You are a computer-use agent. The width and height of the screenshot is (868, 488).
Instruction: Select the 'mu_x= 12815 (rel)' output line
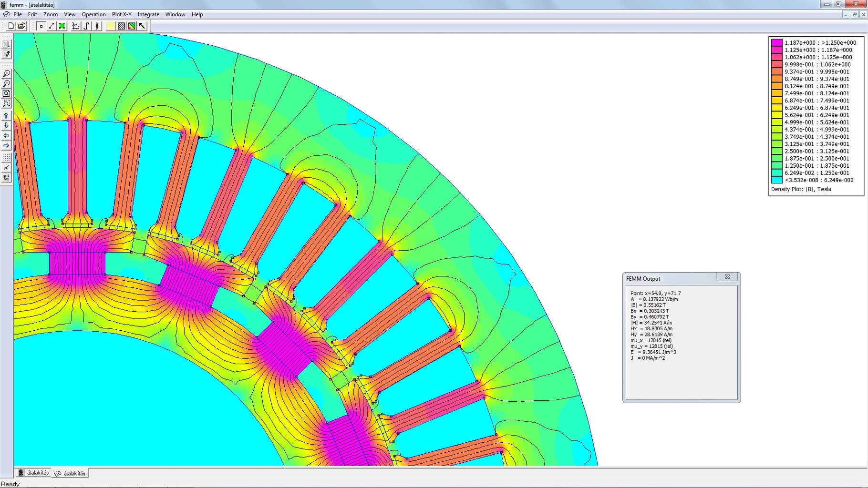(651, 340)
